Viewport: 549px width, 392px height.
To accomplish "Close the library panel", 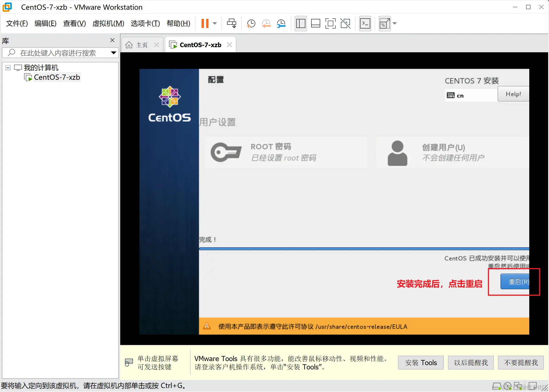I will (x=112, y=40).
